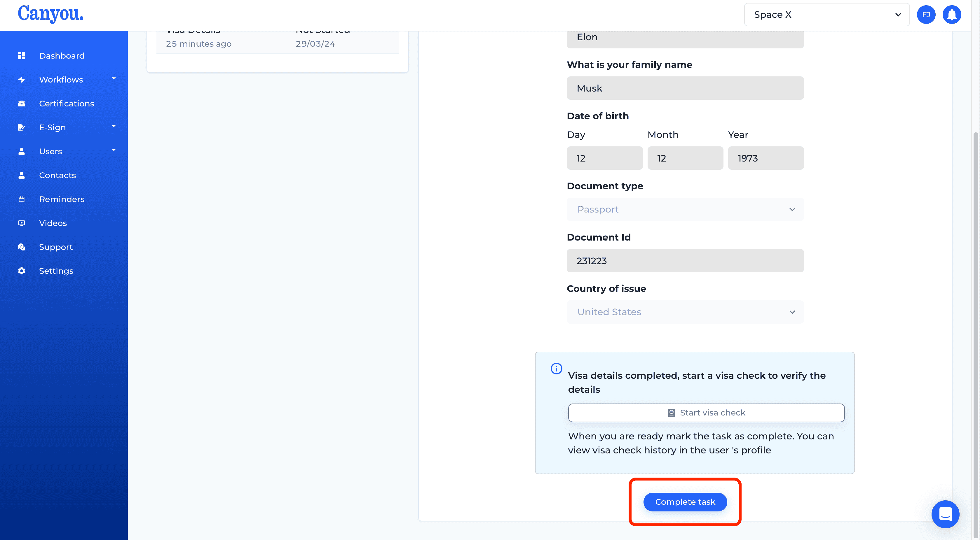The height and width of the screenshot is (540, 980).
Task: Expand the Workflows submenu arrow
Action: point(113,78)
